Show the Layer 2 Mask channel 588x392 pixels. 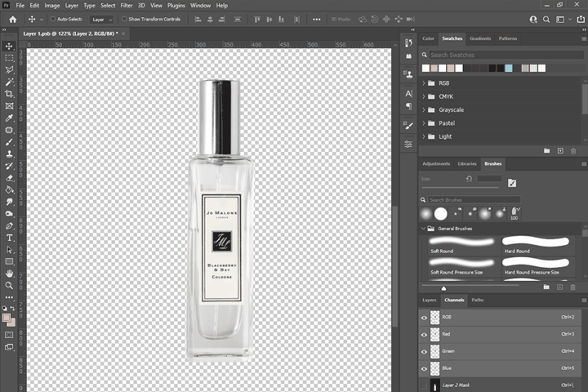tap(424, 385)
